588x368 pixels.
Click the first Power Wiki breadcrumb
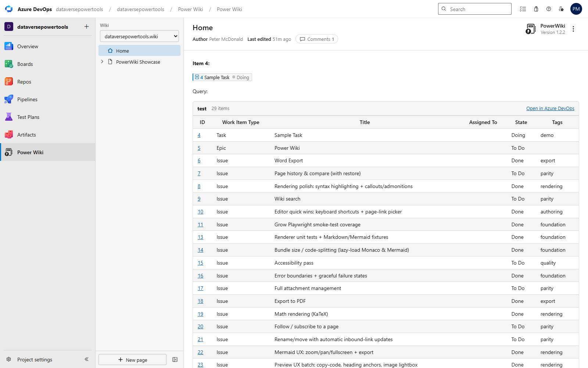point(190,9)
